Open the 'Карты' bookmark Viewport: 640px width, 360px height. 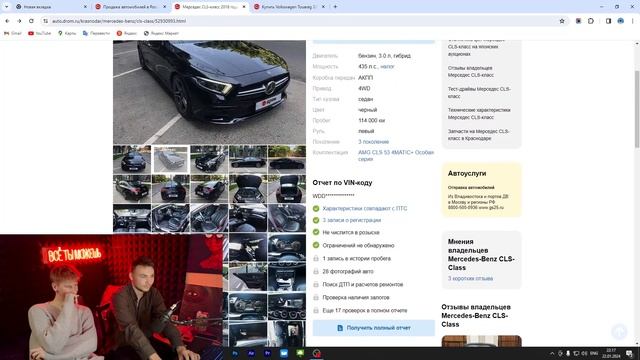pyautogui.click(x=67, y=33)
